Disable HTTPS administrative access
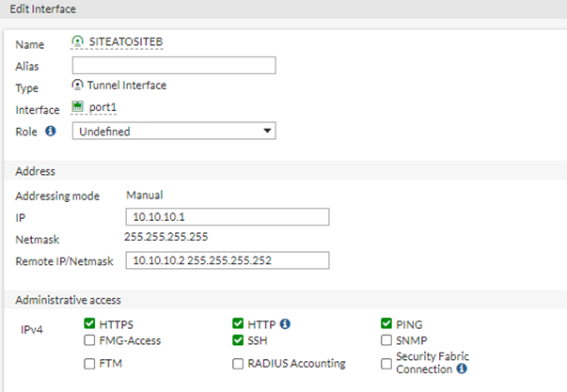This screenshot has width=567, height=392. (90, 323)
